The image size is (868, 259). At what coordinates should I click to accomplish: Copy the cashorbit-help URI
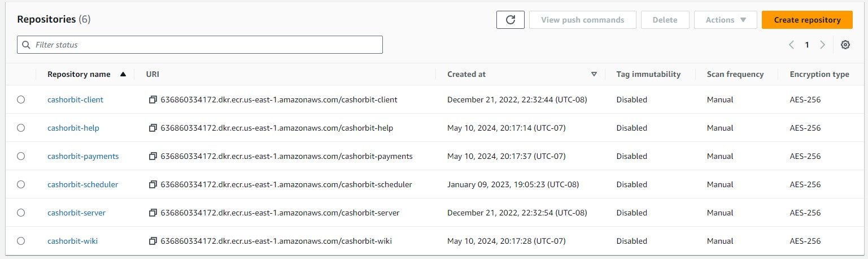pyautogui.click(x=152, y=128)
